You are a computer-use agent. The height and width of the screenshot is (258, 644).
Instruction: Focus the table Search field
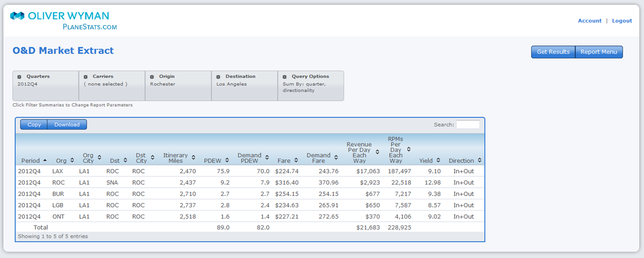[x=468, y=124]
